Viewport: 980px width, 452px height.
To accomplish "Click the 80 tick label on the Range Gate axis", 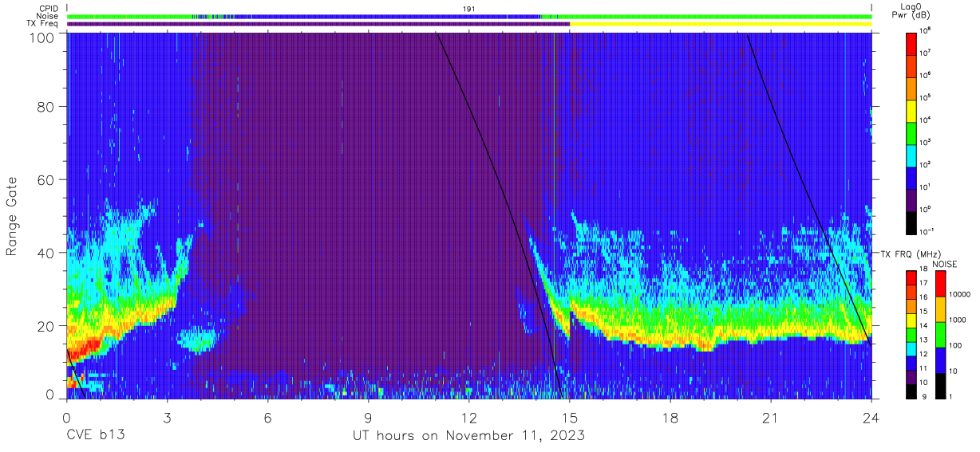I will coord(45,107).
